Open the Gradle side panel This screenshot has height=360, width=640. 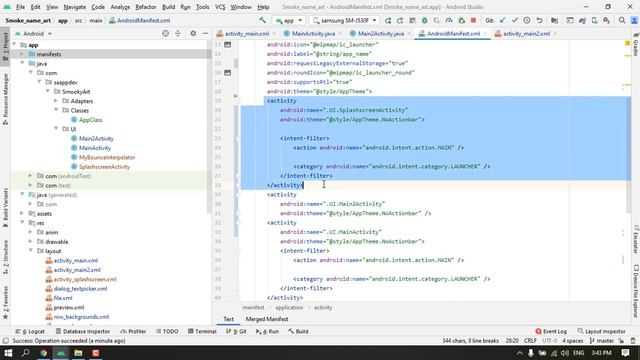(636, 45)
